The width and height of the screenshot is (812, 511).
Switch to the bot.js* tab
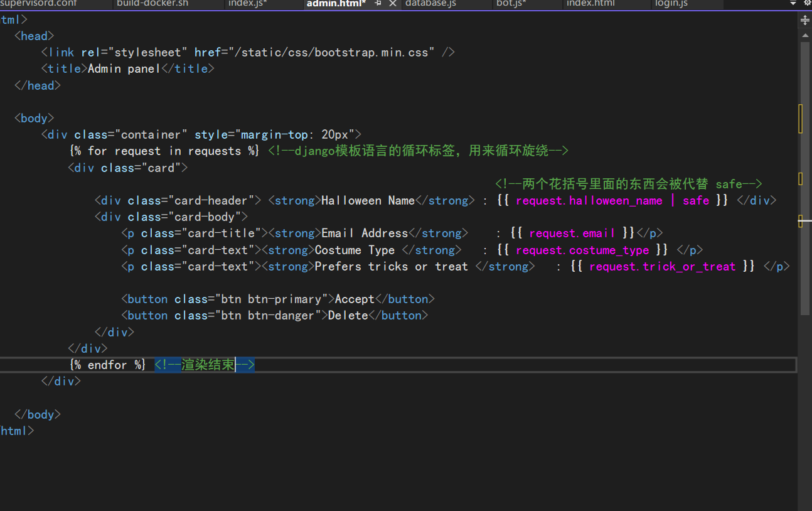[x=511, y=4]
